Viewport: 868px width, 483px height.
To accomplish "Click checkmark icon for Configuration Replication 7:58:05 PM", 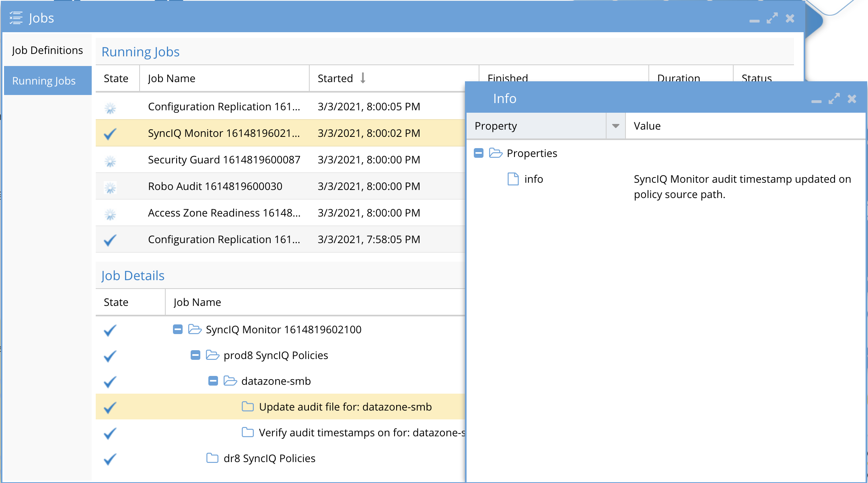I will [110, 240].
